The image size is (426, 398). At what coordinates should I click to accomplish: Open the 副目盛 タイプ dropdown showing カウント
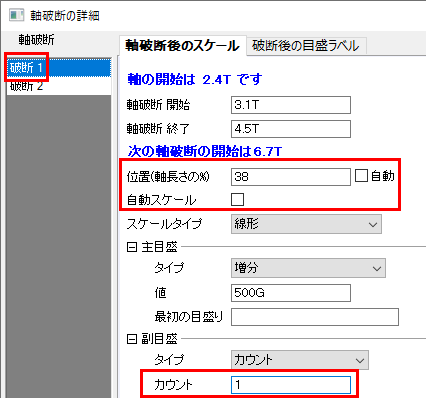[x=300, y=360]
